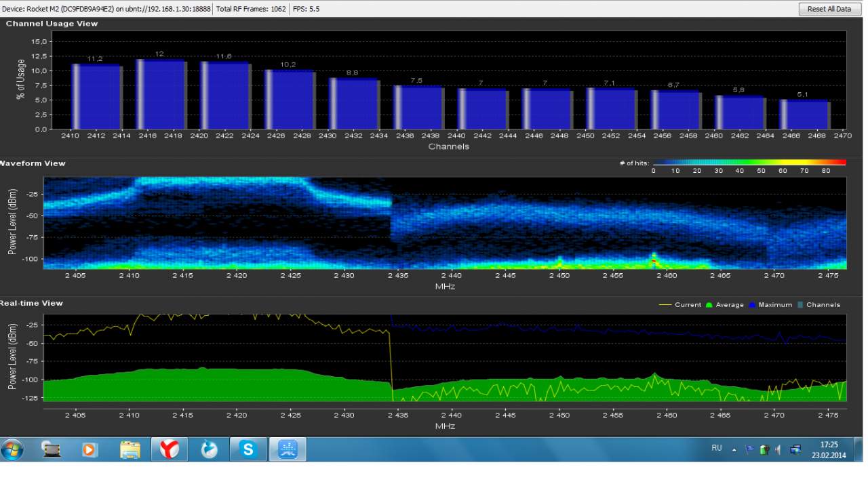Image resolution: width=868 pixels, height=488 pixels.
Task: Open the Action Center flag icon
Action: pos(750,449)
